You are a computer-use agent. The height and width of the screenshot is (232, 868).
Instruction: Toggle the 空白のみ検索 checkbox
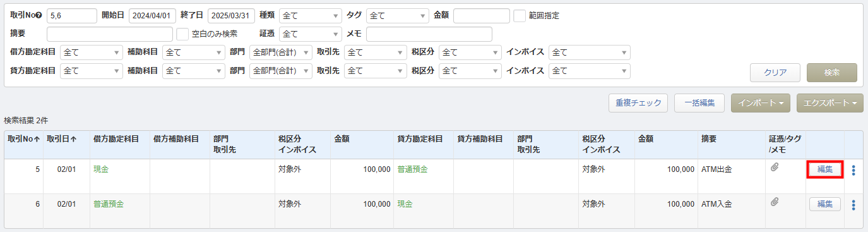[x=182, y=34]
